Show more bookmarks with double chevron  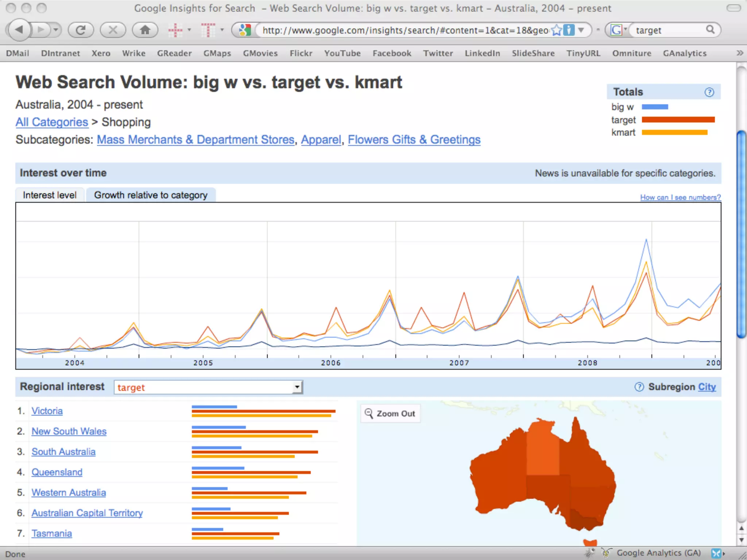point(739,53)
